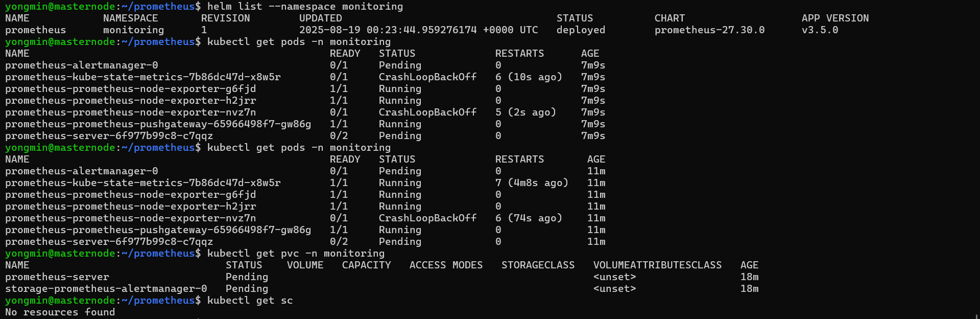
Task: Click the first CrashLoopBackOff status for kube-state-metrics
Action: 427,77
